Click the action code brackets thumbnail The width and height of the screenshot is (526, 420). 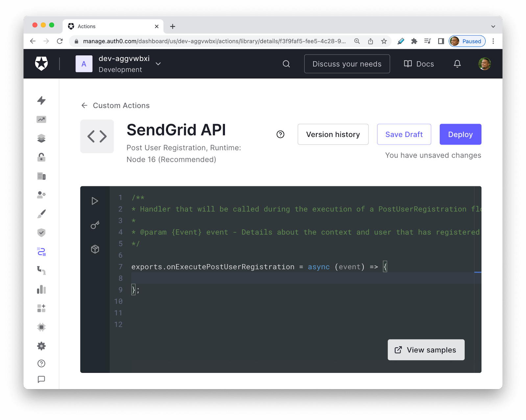97,136
